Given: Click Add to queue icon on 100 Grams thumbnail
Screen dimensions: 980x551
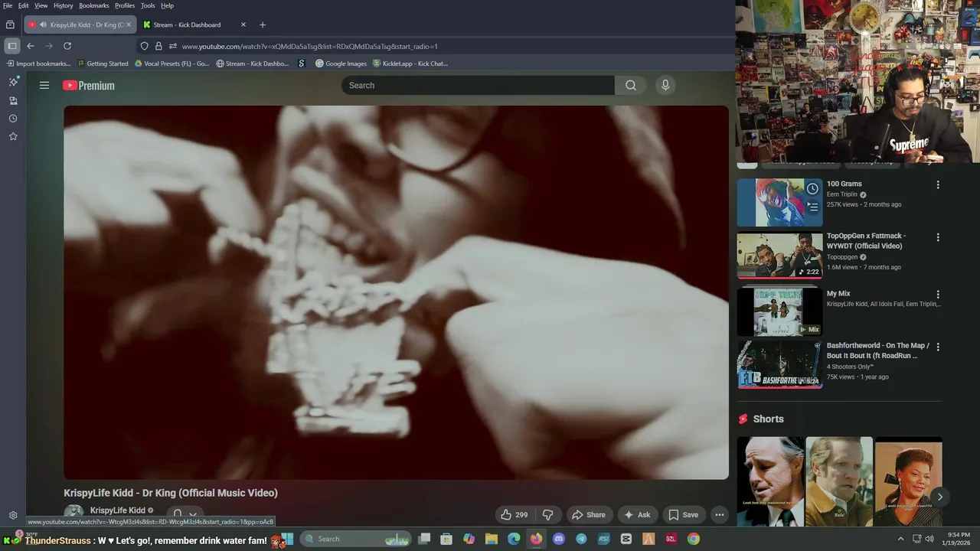Looking at the screenshot, I should click(813, 207).
